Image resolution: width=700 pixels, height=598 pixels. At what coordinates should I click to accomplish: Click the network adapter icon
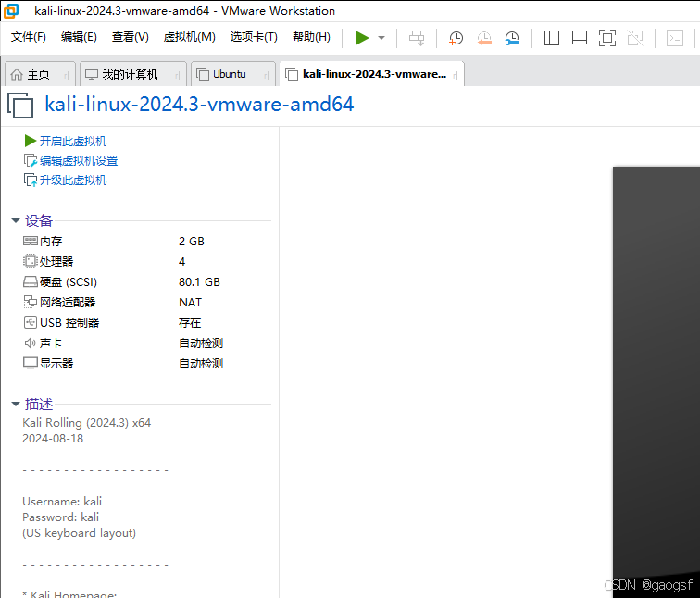31,302
